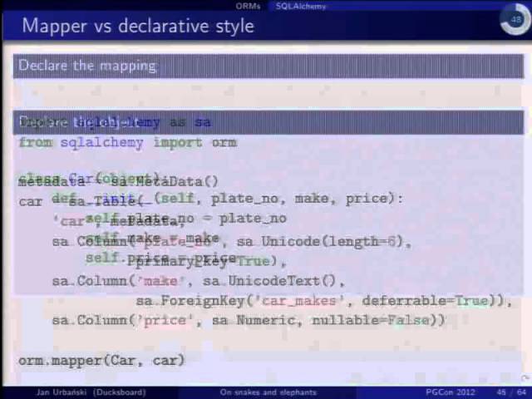Click the slide page counter in the footer

coord(511,392)
